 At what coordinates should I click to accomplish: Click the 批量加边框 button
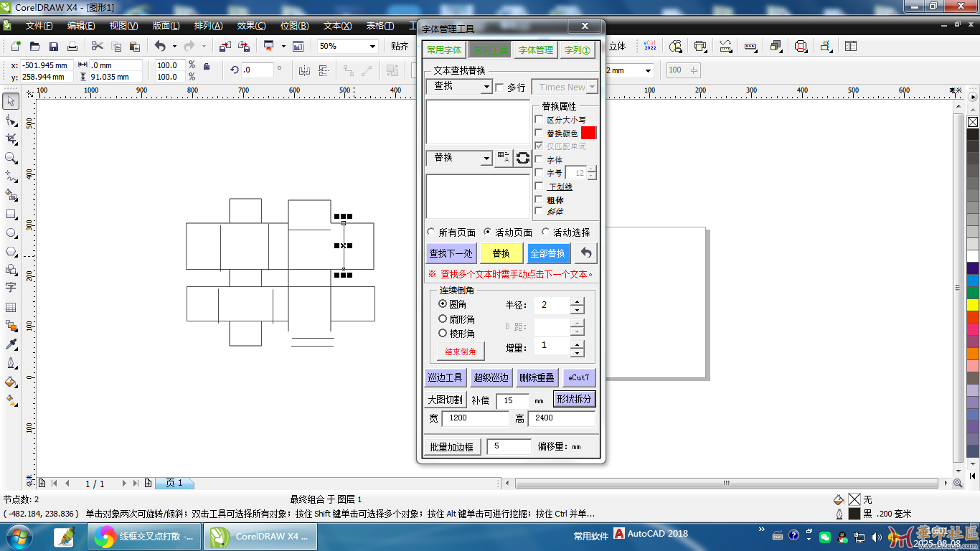point(452,446)
